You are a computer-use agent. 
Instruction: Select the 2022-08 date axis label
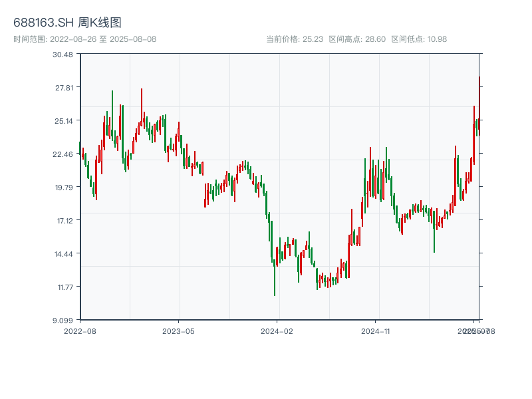(x=80, y=331)
